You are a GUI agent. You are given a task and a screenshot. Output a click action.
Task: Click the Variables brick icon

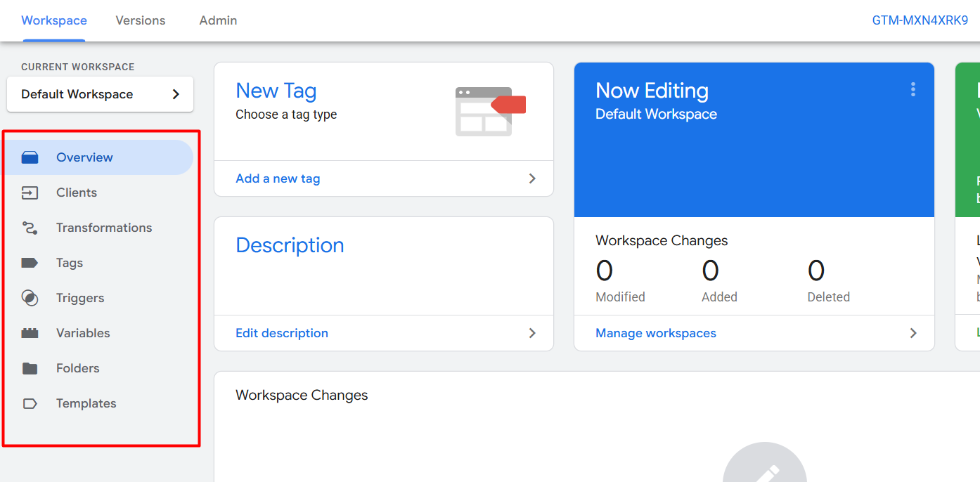pos(30,333)
